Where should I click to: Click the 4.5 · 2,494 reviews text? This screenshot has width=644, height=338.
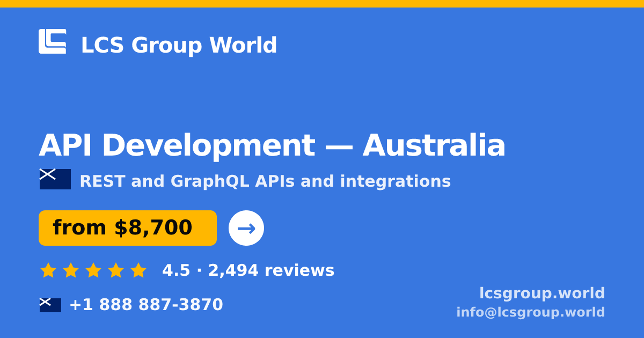tap(248, 270)
